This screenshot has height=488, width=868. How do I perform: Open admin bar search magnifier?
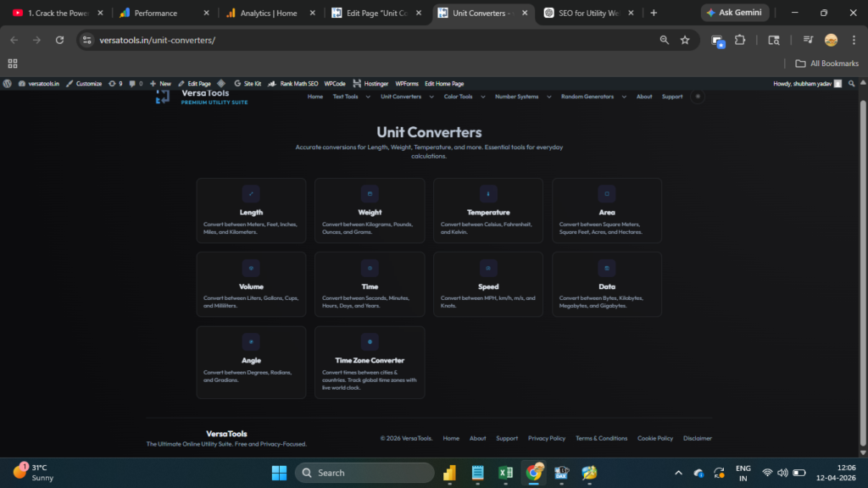tap(851, 84)
